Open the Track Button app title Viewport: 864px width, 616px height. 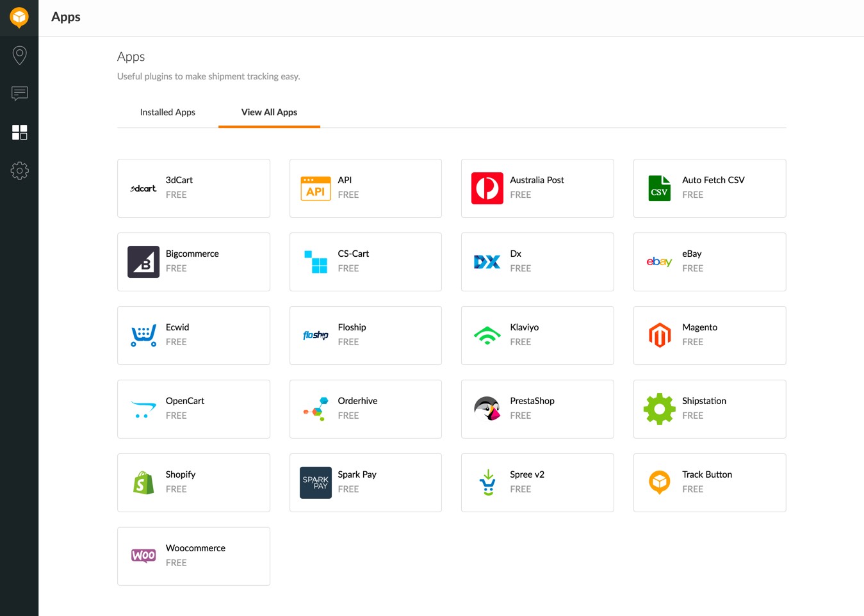tap(706, 474)
